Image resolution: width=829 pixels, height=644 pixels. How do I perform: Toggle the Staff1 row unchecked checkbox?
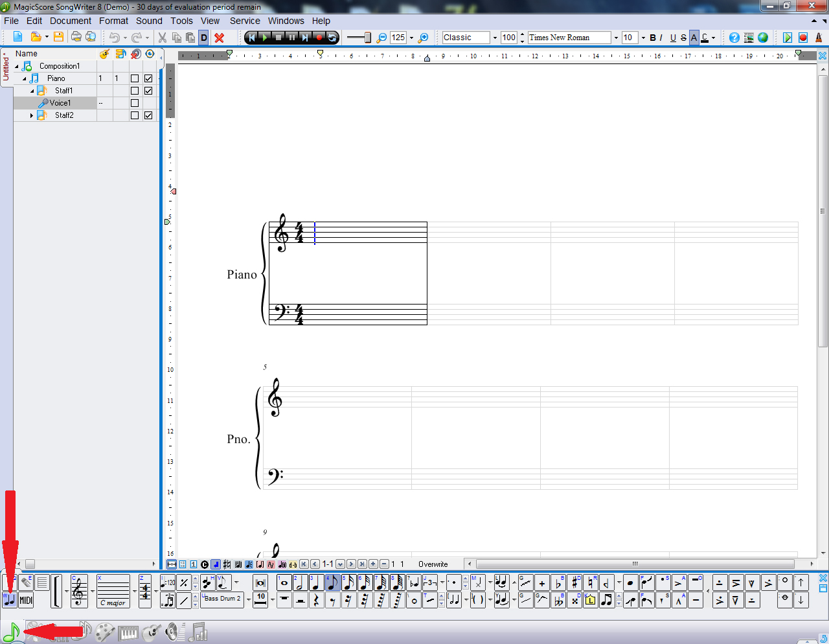(x=135, y=91)
